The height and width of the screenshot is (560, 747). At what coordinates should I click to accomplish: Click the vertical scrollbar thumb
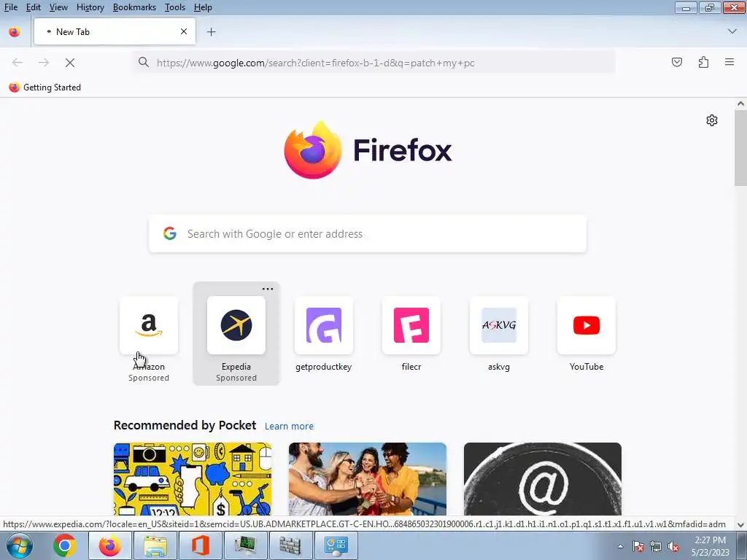coord(740,147)
